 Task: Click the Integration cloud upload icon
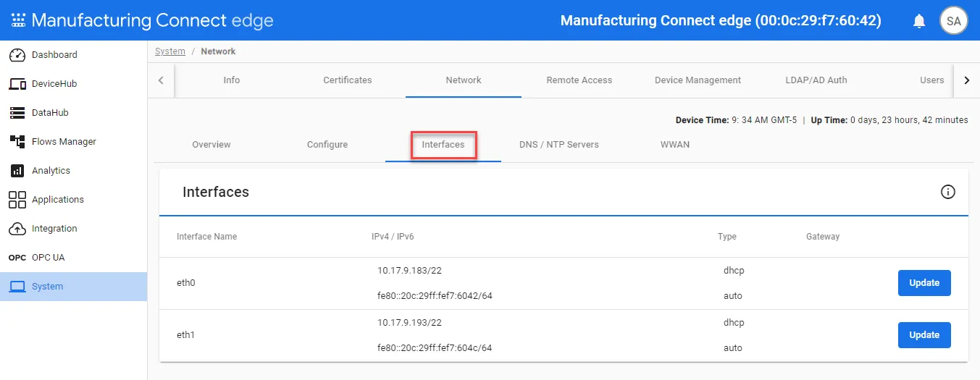click(x=17, y=229)
